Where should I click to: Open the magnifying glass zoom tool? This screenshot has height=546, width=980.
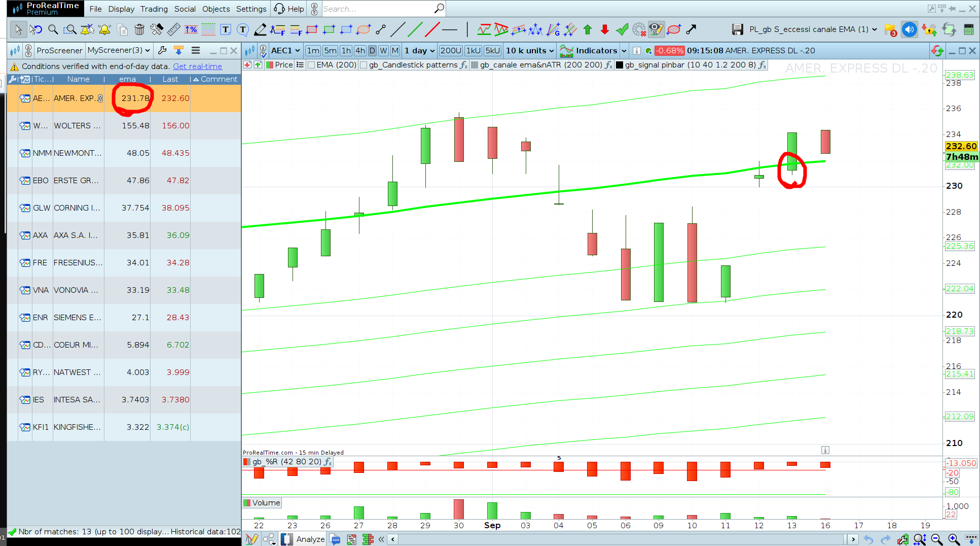coord(53,29)
